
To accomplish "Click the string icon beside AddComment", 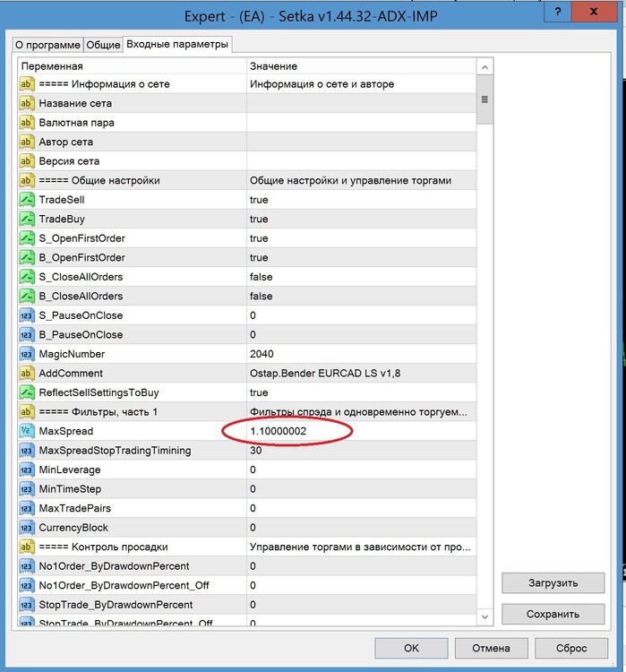I will (27, 374).
